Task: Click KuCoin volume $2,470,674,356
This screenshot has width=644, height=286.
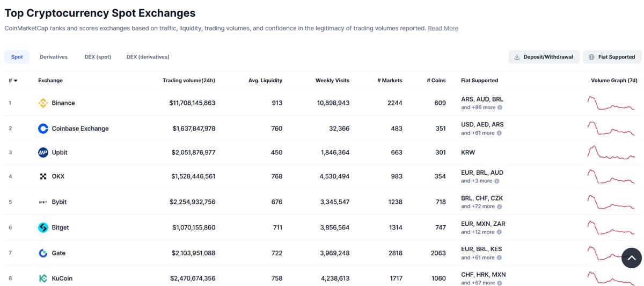Action: click(192, 278)
